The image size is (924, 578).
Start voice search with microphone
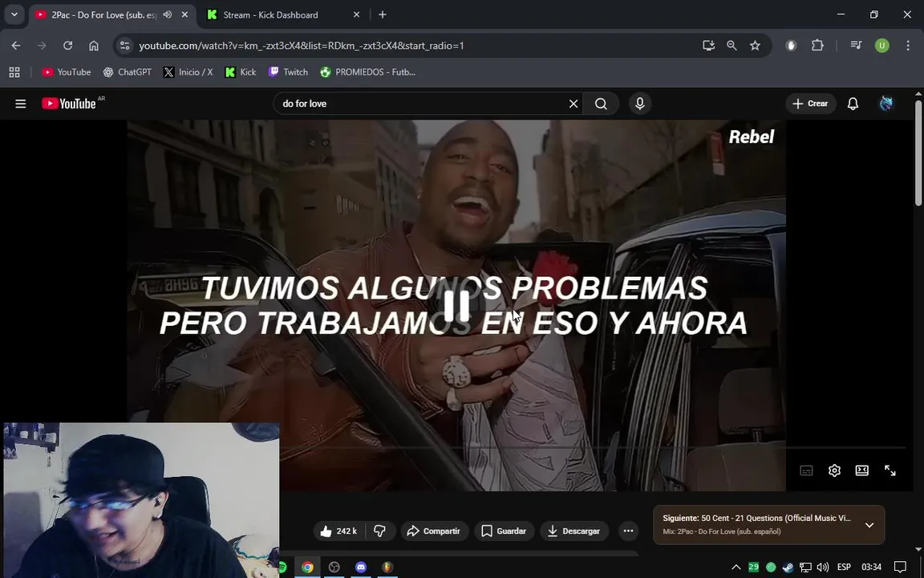[640, 104]
